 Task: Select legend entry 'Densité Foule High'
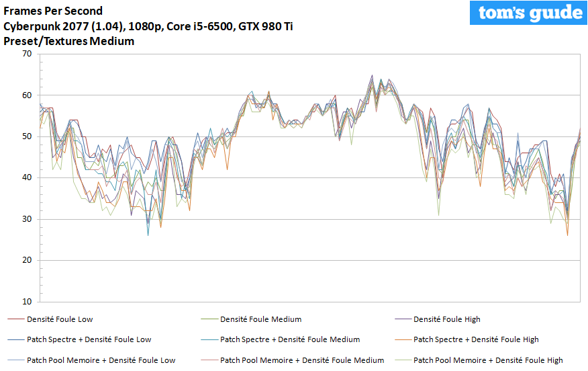tap(446, 319)
